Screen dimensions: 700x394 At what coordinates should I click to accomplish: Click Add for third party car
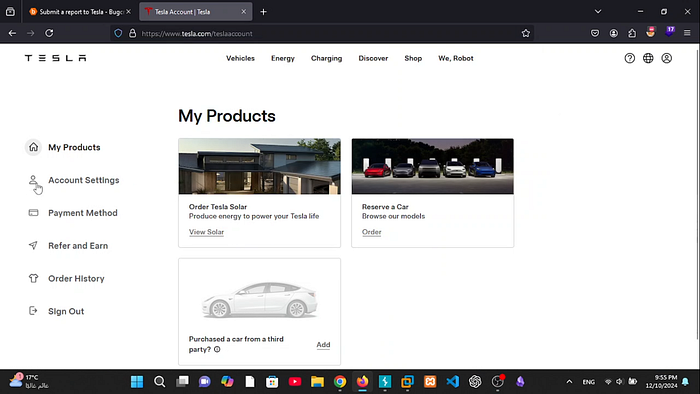pos(323,344)
